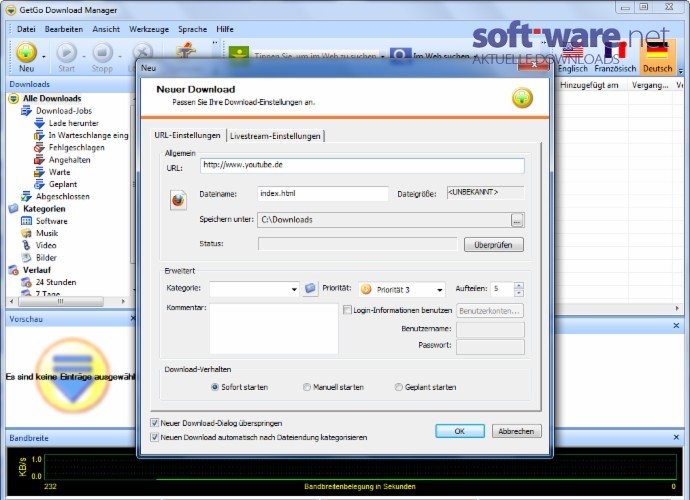Image resolution: width=690 pixels, height=500 pixels.
Task: Click the Verlauf history icon
Action: tap(14, 270)
